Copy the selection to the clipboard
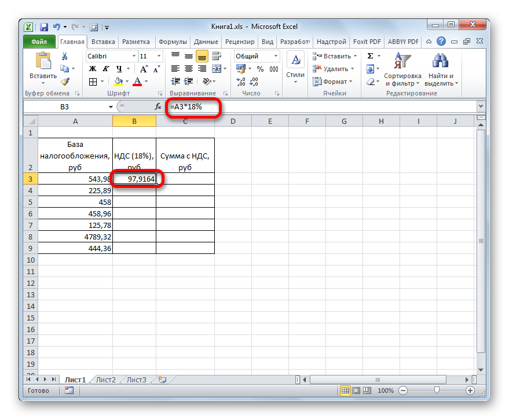The height and width of the screenshot is (420, 509). click(65, 69)
